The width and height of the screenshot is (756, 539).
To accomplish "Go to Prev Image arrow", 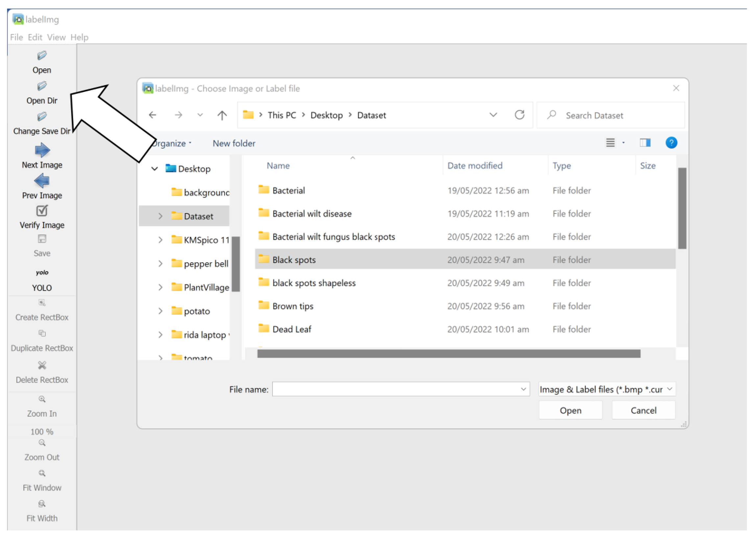I will pos(42,181).
